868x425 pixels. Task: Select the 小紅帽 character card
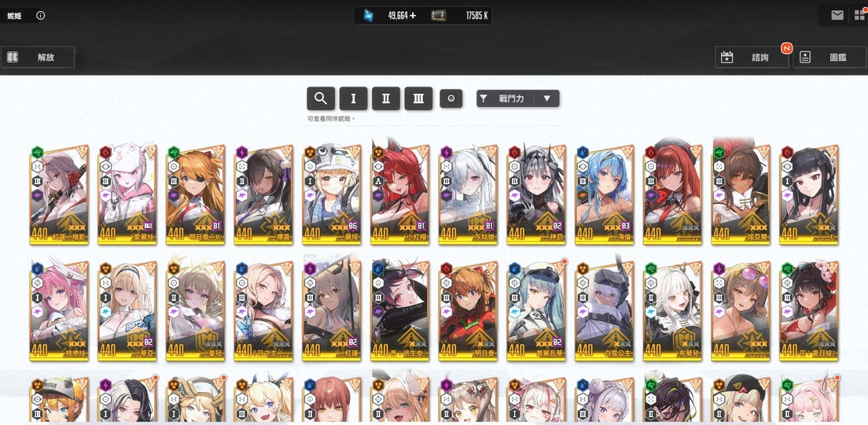pos(399,194)
